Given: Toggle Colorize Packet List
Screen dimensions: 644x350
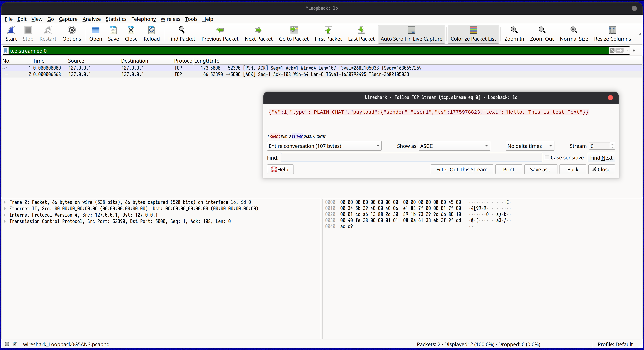Looking at the screenshot, I should 473,34.
